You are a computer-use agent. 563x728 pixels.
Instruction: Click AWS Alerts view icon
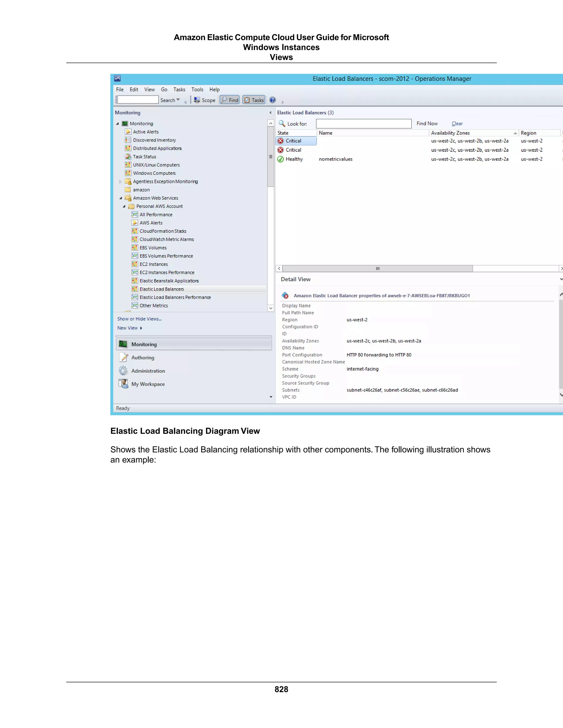click(x=135, y=223)
